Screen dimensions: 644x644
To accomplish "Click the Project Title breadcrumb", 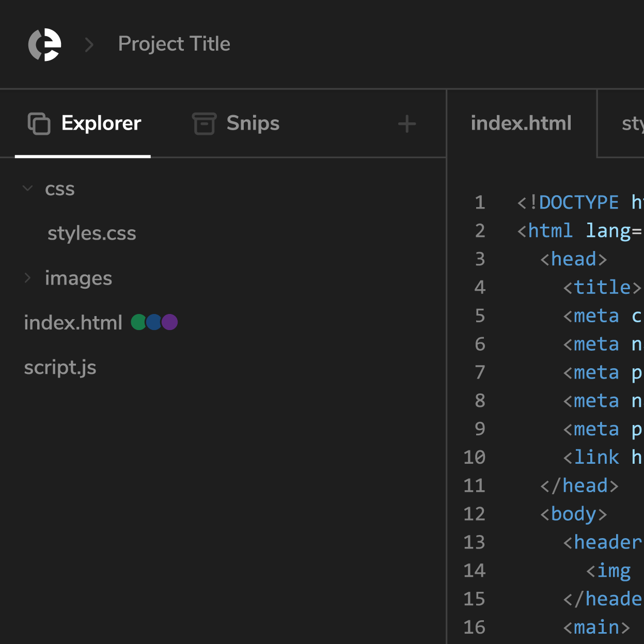I will click(x=174, y=44).
